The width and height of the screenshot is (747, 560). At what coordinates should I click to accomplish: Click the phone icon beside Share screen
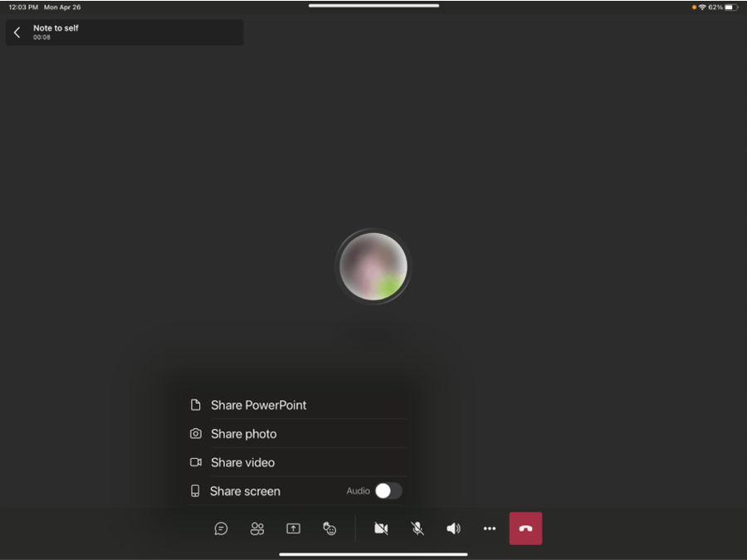pyautogui.click(x=195, y=491)
